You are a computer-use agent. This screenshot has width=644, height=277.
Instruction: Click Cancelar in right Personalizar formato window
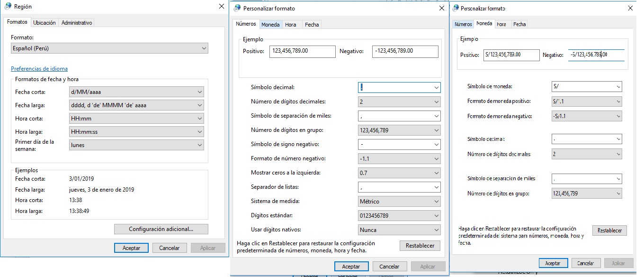586,263
